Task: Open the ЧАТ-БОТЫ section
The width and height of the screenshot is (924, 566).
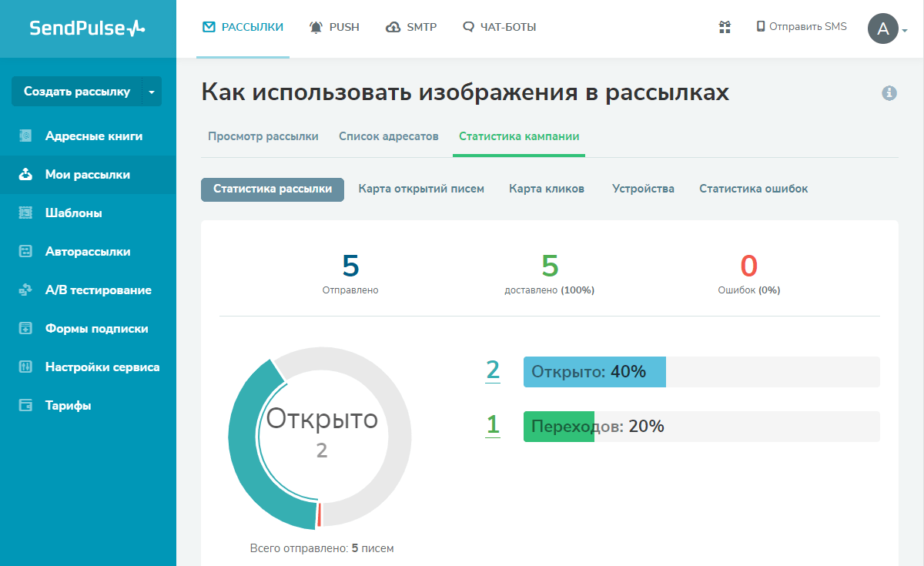Action: 499,27
